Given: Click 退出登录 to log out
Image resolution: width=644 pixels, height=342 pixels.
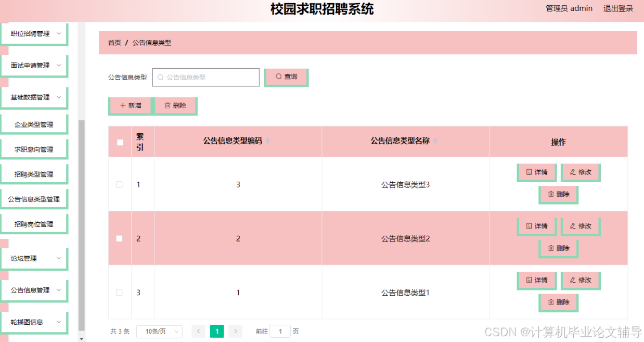Looking at the screenshot, I should [x=618, y=8].
